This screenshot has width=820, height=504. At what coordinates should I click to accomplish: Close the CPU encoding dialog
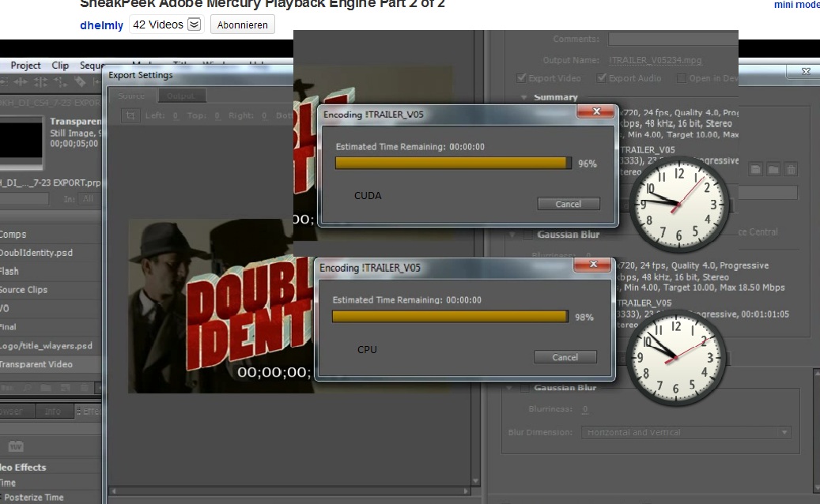point(593,265)
